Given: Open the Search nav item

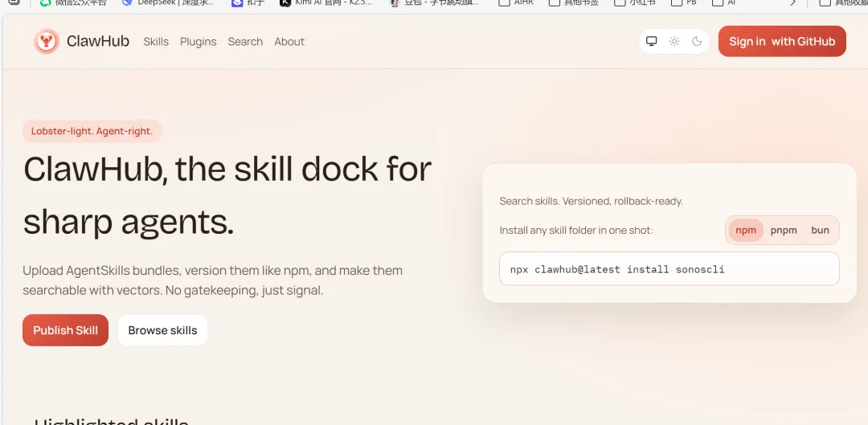Looking at the screenshot, I should (245, 42).
